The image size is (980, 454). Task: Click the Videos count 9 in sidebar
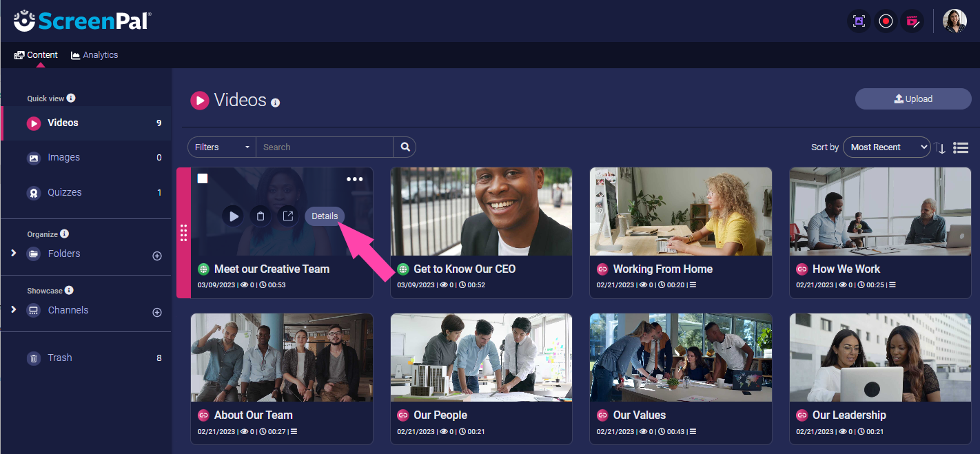pos(159,123)
